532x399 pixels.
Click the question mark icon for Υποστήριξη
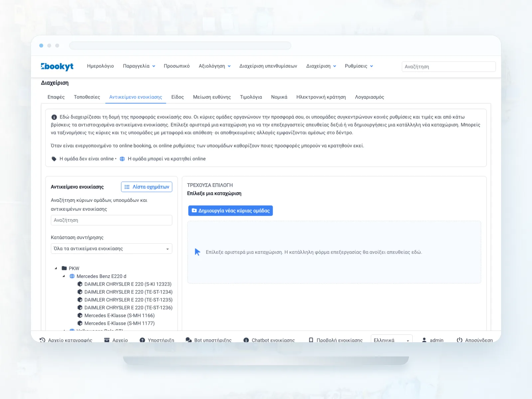coord(142,340)
